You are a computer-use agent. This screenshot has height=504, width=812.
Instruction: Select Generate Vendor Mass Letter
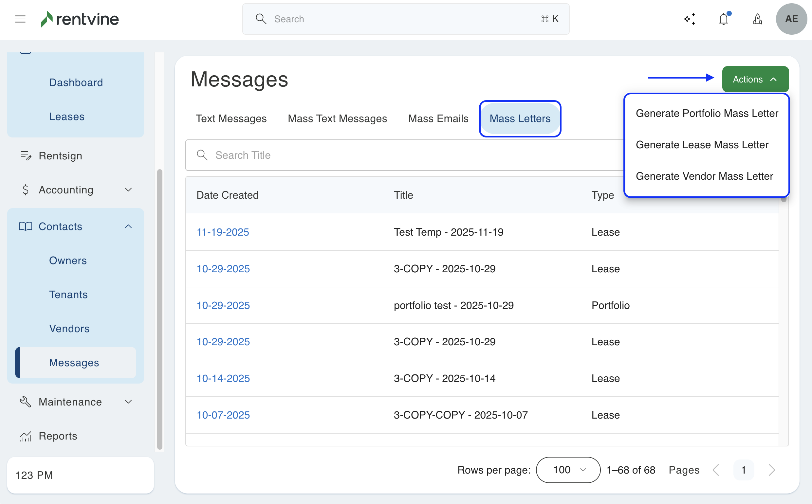[x=704, y=176]
